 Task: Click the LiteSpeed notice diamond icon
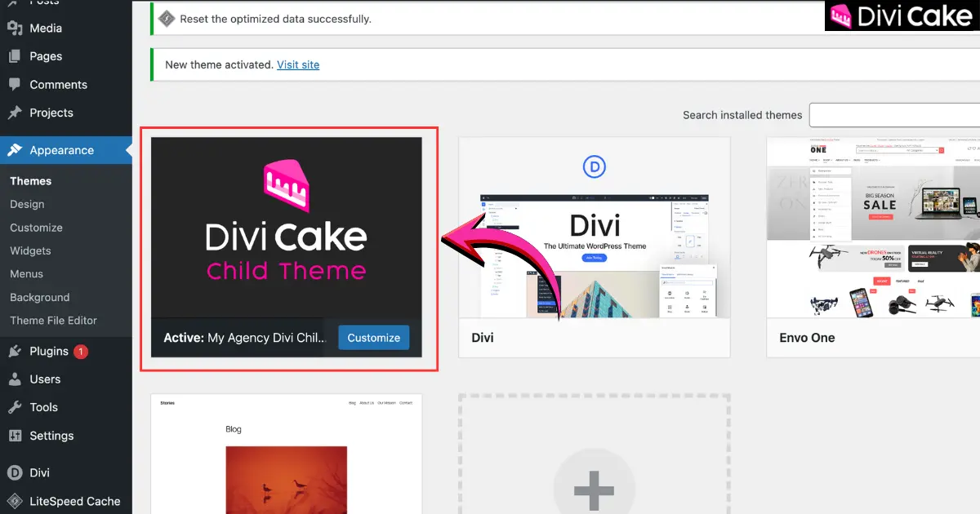(167, 18)
